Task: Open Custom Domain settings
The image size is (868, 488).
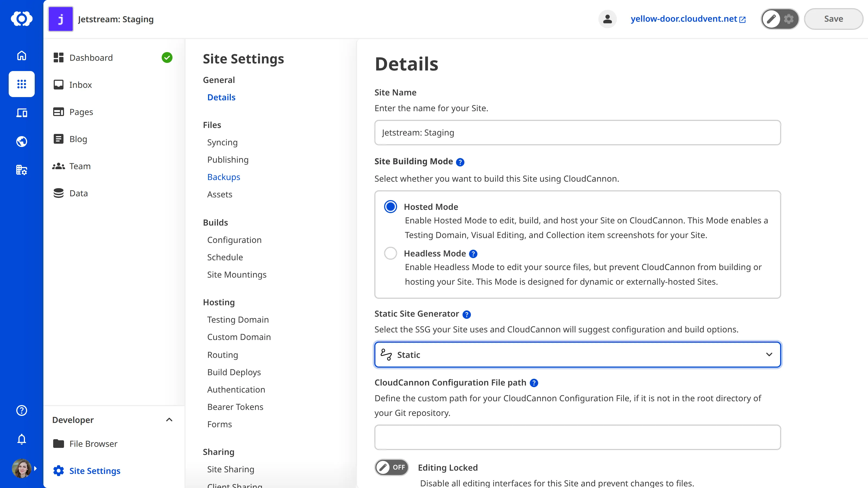Action: point(239,337)
